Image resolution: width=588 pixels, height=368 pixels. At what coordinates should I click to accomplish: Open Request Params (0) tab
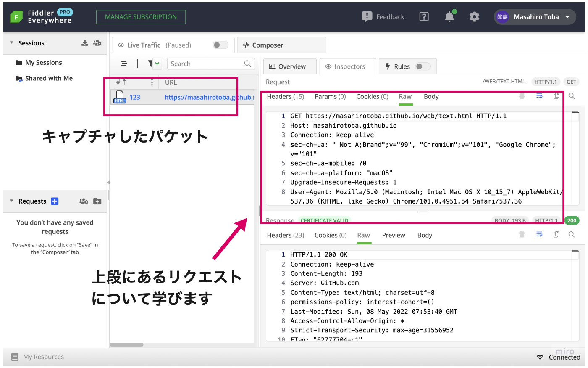click(330, 96)
